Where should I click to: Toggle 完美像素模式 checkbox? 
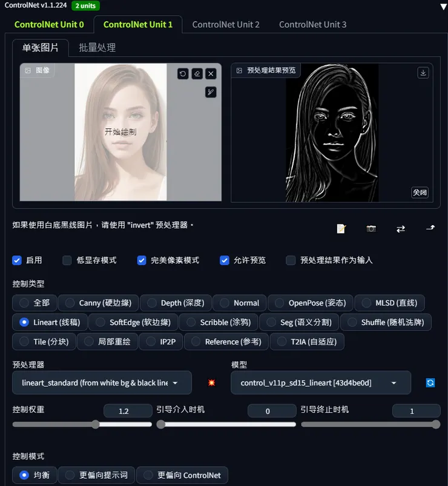pos(142,260)
